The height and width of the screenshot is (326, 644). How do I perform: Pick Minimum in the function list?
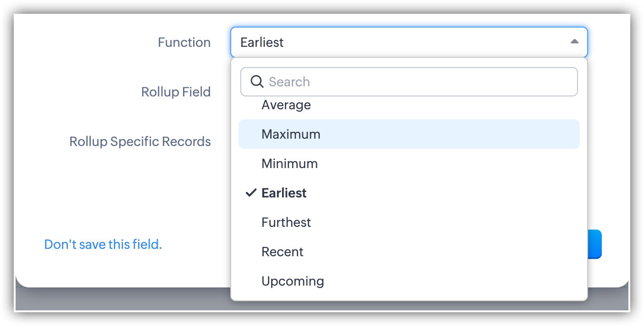point(289,163)
